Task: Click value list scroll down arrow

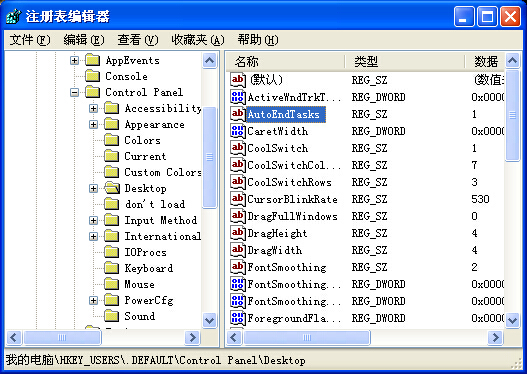Action: (513, 320)
